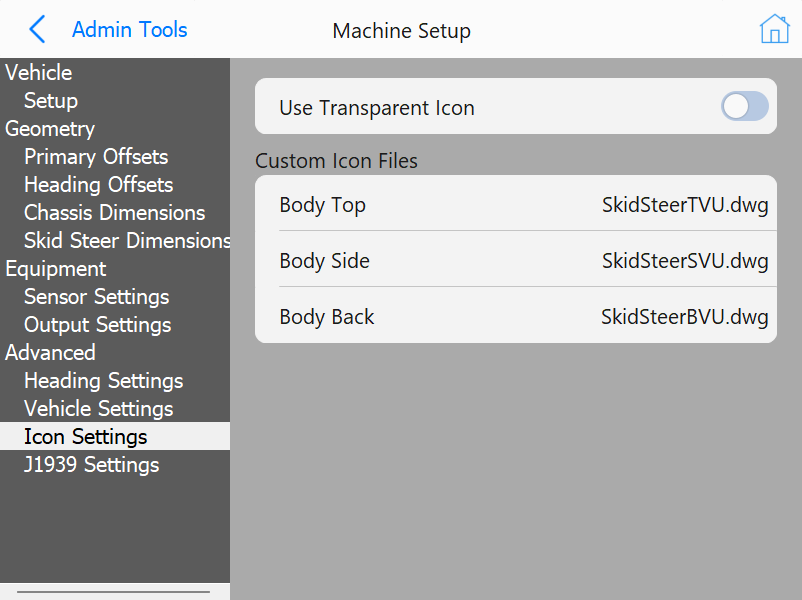Select Primary Offsets in sidebar
Viewport: 802px width, 600px height.
coord(96,157)
